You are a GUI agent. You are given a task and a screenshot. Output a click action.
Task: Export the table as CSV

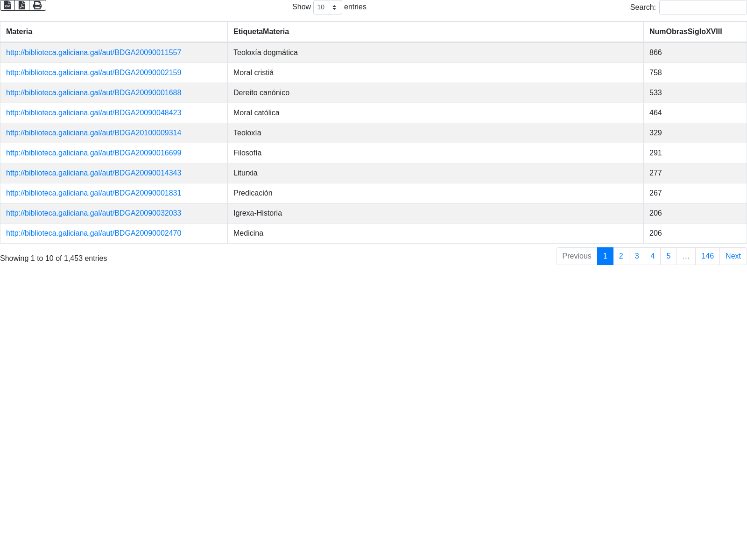pos(7,5)
